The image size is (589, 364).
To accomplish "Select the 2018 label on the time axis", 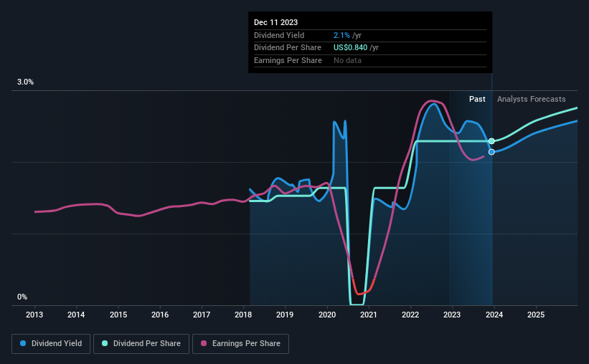I will [x=243, y=315].
